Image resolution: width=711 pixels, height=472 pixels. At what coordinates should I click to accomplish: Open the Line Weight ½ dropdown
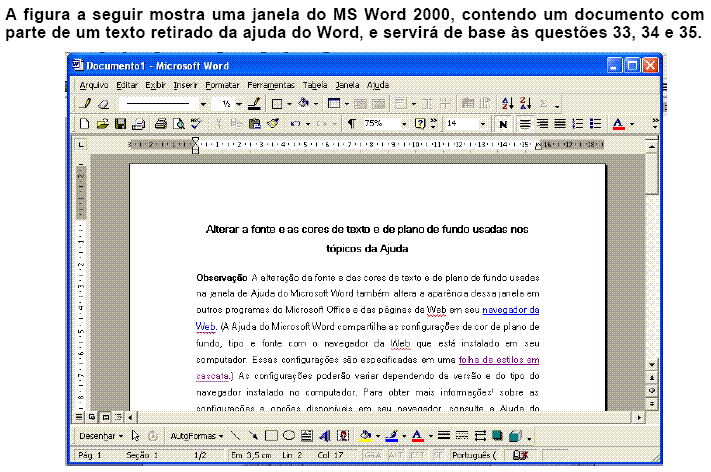coord(239,104)
